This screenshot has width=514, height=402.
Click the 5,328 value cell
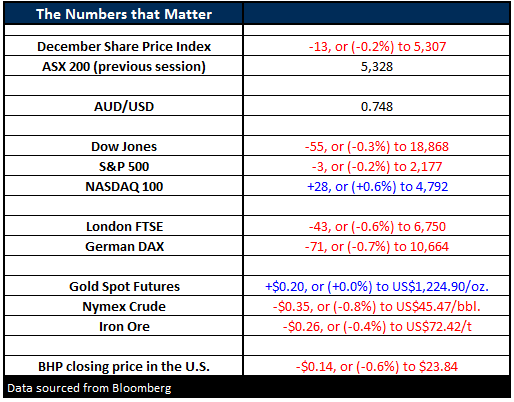pyautogui.click(x=377, y=66)
